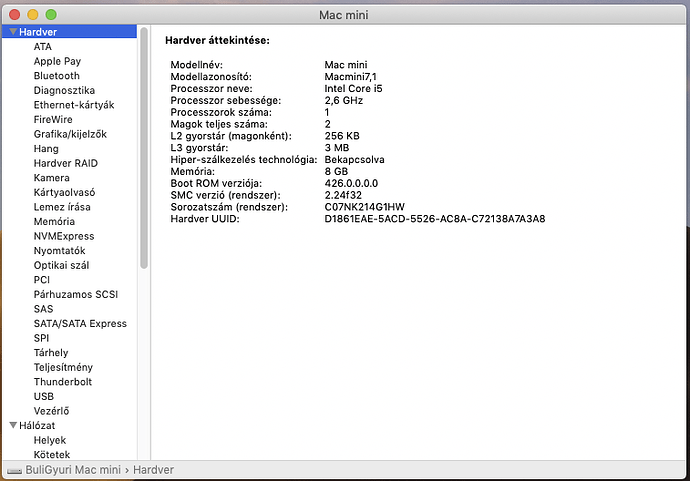
Task: Open the USB hardware entry
Action: pos(44,396)
